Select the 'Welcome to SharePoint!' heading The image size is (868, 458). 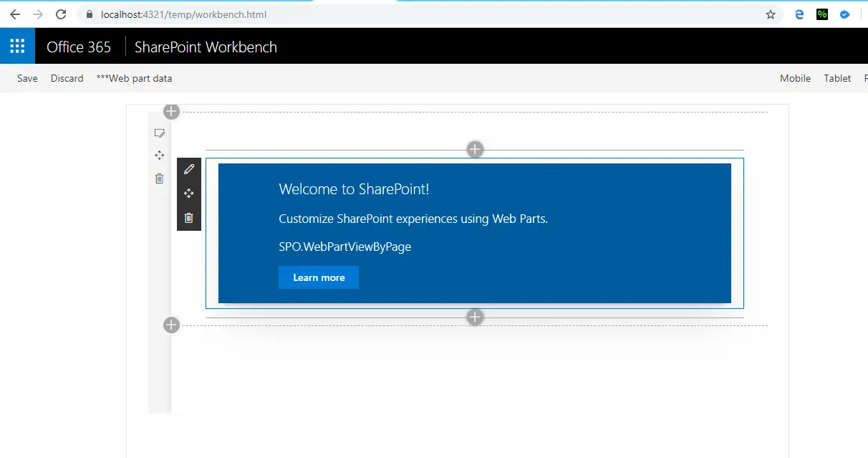click(354, 189)
